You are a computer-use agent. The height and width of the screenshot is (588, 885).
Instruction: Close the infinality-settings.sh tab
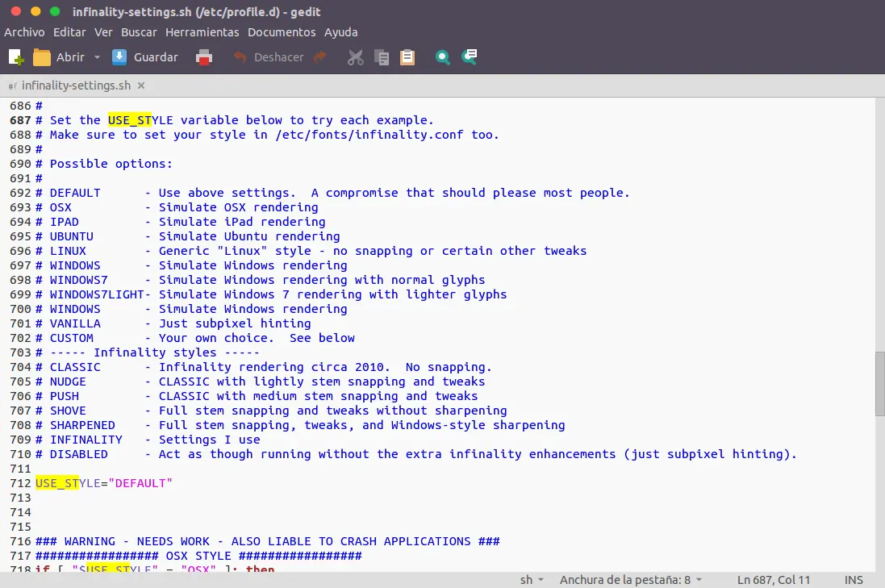point(141,85)
